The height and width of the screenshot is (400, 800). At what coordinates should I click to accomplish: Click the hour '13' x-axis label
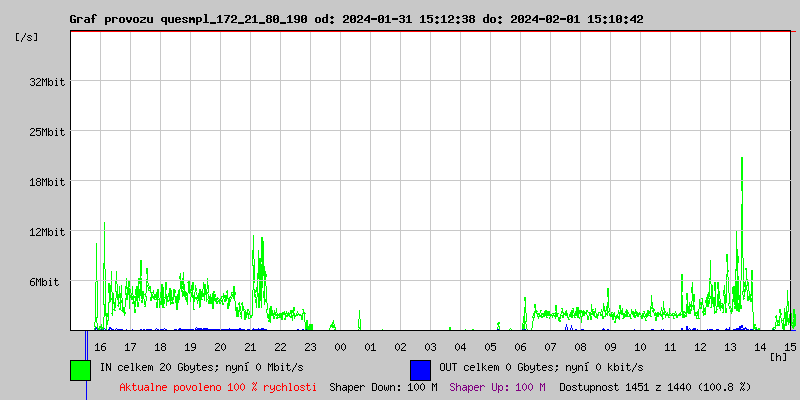tap(731, 347)
